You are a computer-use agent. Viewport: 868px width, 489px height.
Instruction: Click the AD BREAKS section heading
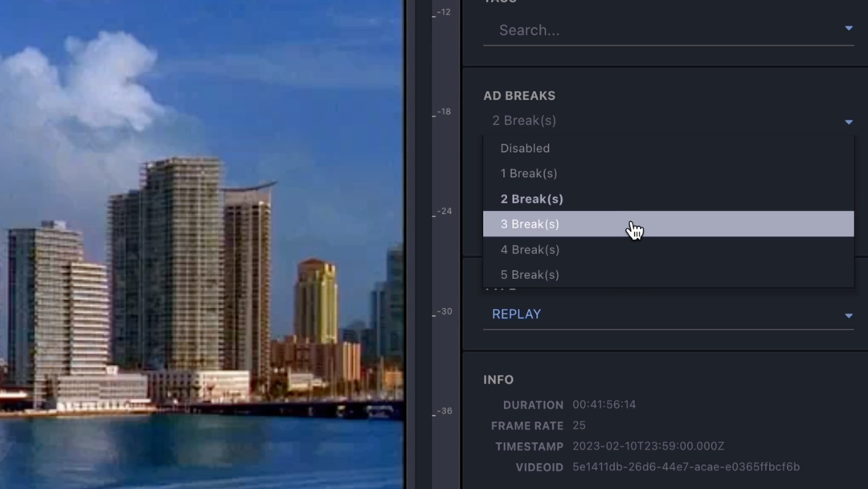[x=519, y=96]
